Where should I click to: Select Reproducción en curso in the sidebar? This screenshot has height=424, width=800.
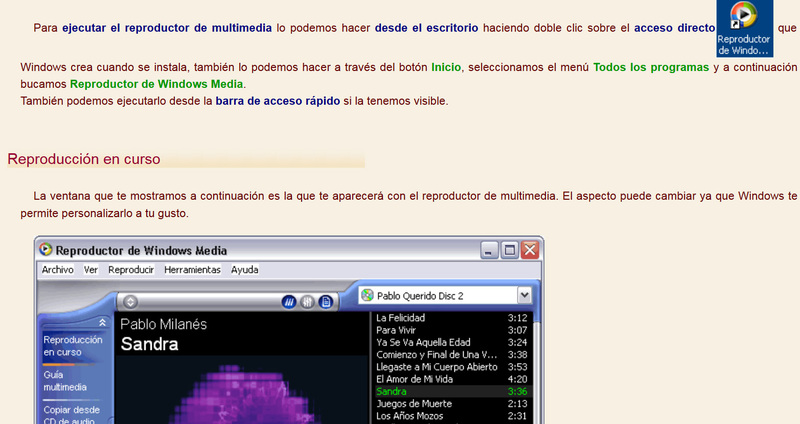tap(72, 346)
